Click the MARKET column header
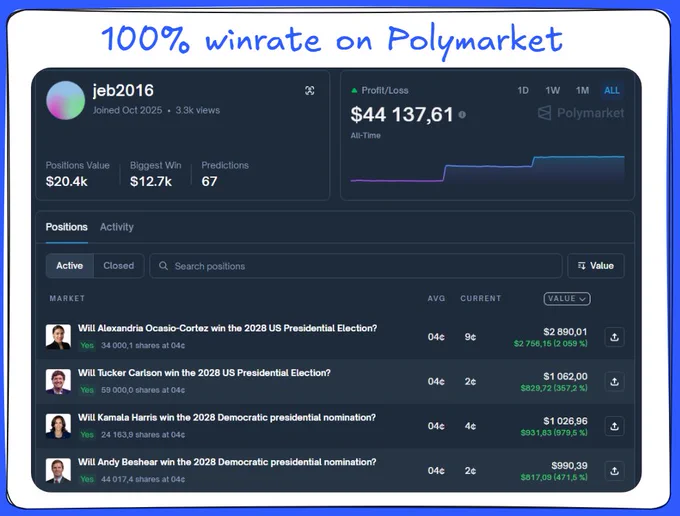Image resolution: width=680 pixels, height=516 pixels. [x=67, y=299]
